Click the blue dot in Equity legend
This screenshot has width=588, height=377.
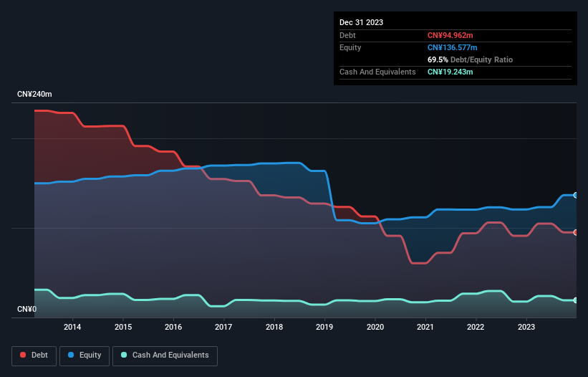pyautogui.click(x=72, y=355)
